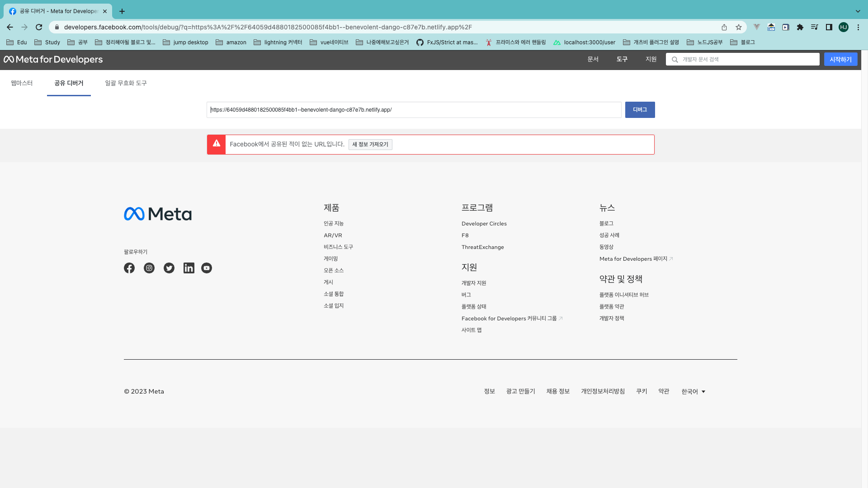
Task: Select the 공유 디버거 tab
Action: (x=69, y=83)
